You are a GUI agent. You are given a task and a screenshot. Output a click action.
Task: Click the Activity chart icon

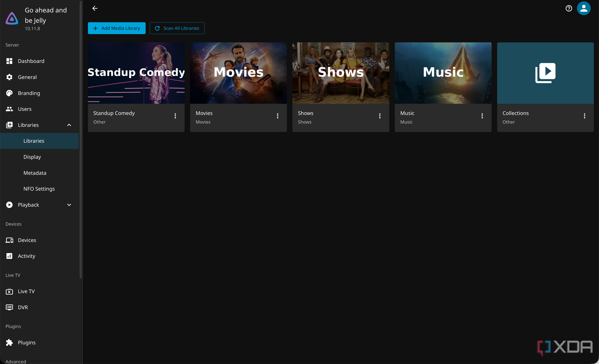[x=9, y=256]
